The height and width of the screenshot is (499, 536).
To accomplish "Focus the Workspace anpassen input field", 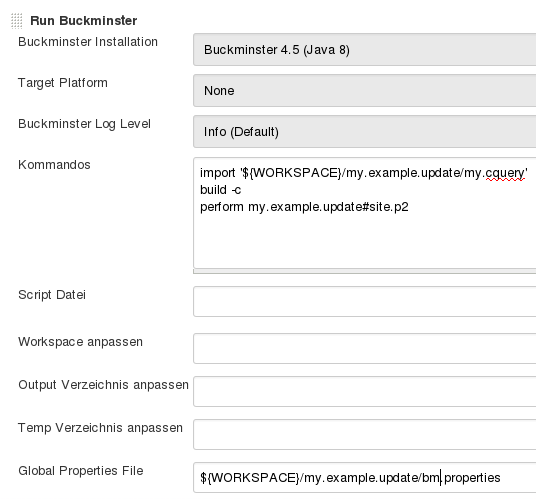I will coord(364,349).
